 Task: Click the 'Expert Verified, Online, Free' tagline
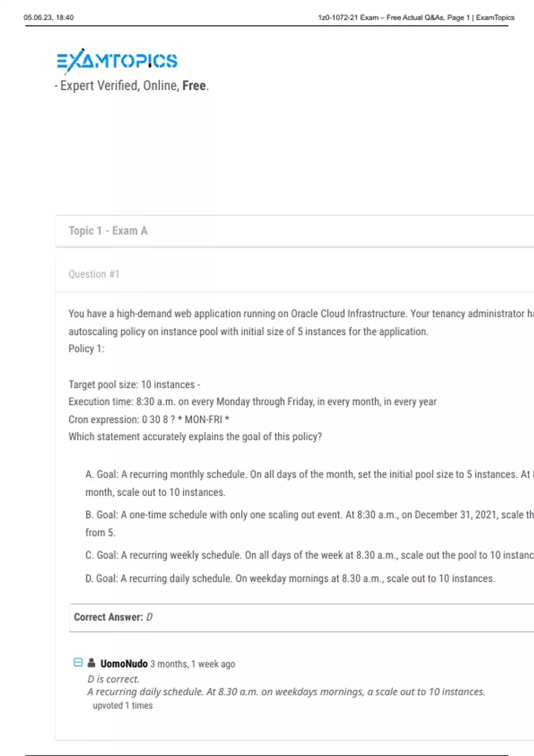(x=132, y=85)
